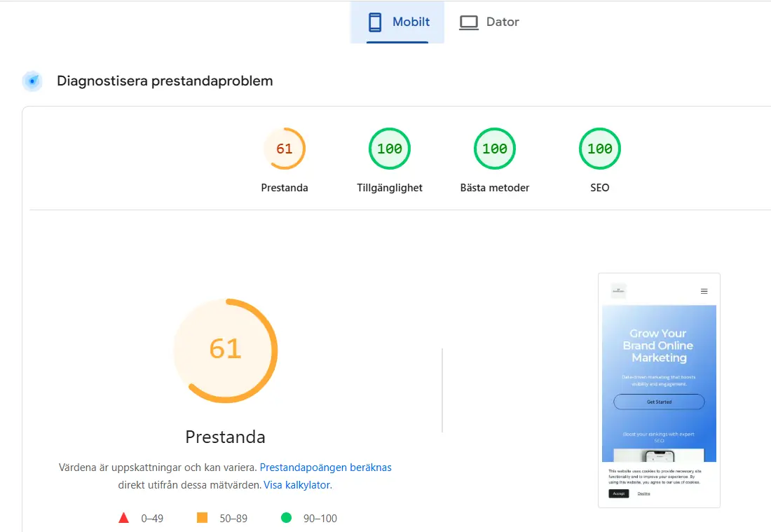Select the SEO score gauge

click(x=599, y=148)
